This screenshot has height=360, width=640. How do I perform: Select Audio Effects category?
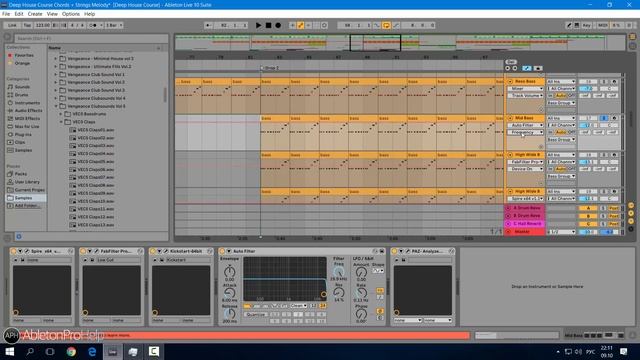pyautogui.click(x=28, y=111)
